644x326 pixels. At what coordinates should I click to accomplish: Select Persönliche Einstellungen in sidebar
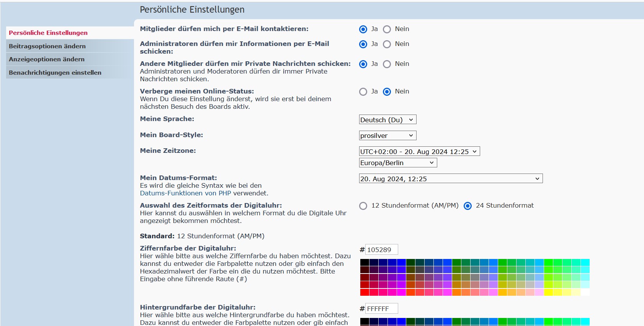point(48,33)
